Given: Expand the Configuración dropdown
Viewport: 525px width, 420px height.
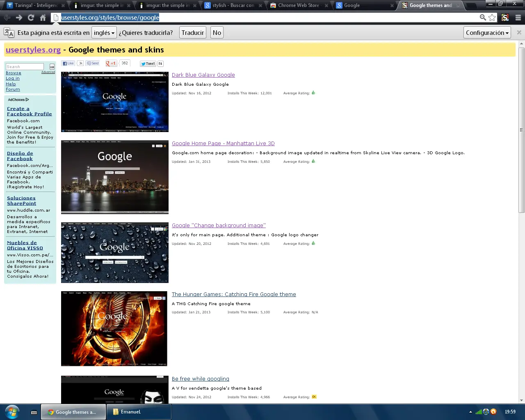Looking at the screenshot, I should (487, 33).
